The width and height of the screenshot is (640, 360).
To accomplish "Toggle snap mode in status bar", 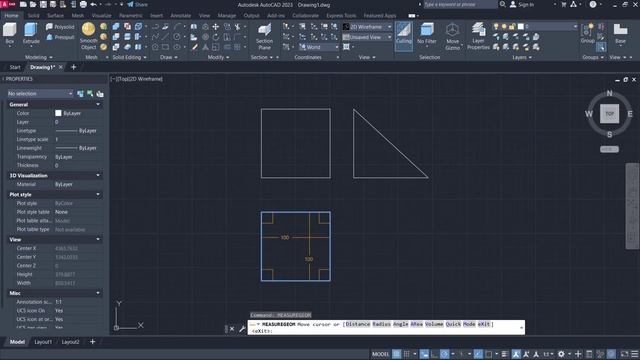I will (x=407, y=354).
